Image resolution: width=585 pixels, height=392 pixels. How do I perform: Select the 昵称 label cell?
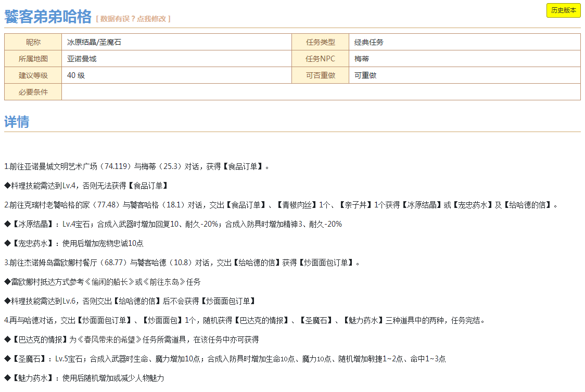[33, 42]
